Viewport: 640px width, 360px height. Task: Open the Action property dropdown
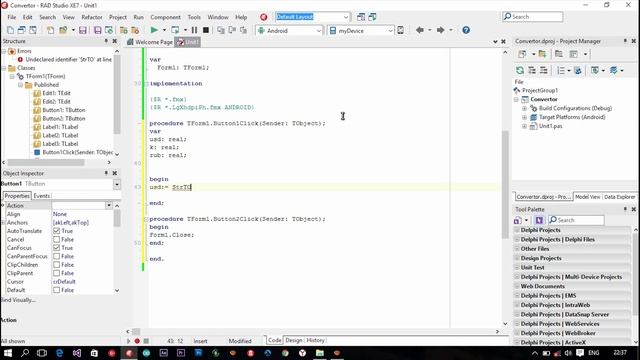(x=109, y=205)
